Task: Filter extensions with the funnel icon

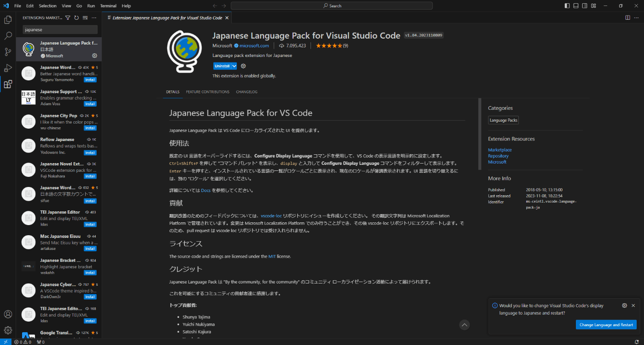Action: [x=68, y=18]
